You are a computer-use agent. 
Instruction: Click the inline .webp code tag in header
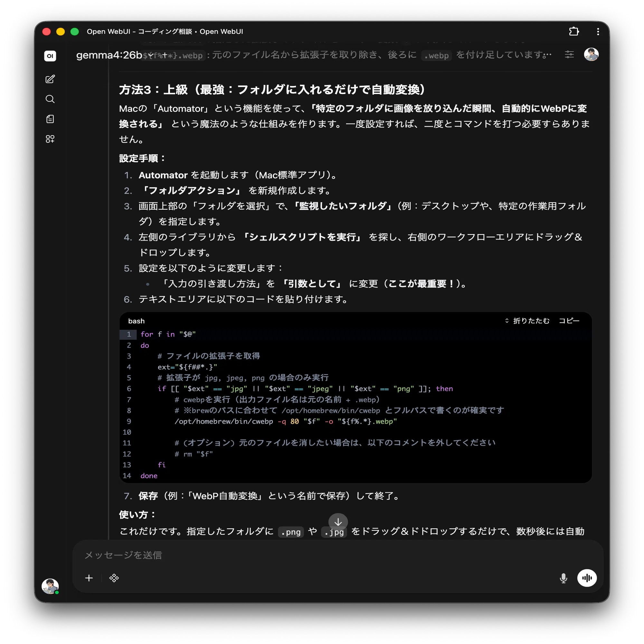point(436,55)
